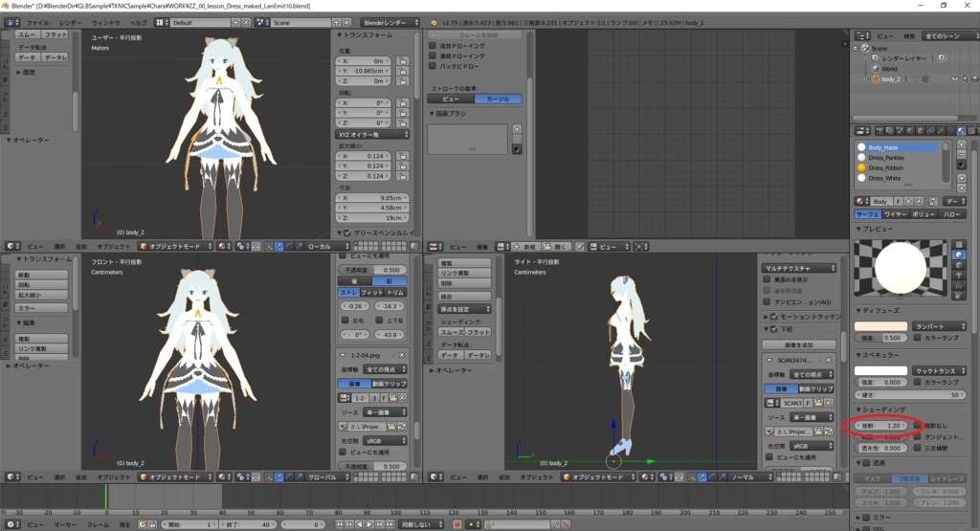Switch to the ワイヤー material type tab
Screen dimensions: 980x531
[x=896, y=214]
